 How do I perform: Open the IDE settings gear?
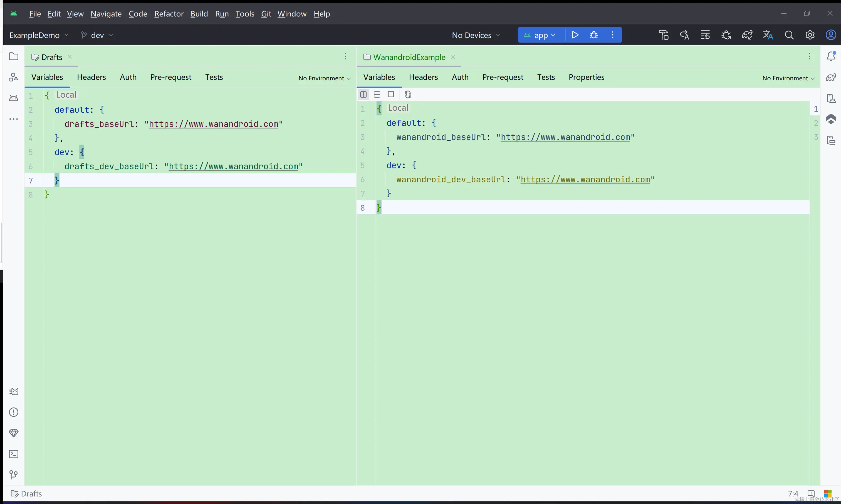810,35
